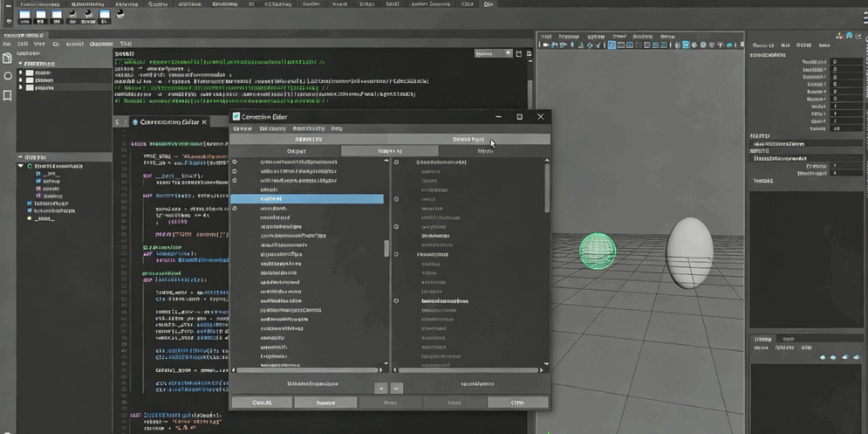Toggle circle marker on first left list row

[235, 162]
